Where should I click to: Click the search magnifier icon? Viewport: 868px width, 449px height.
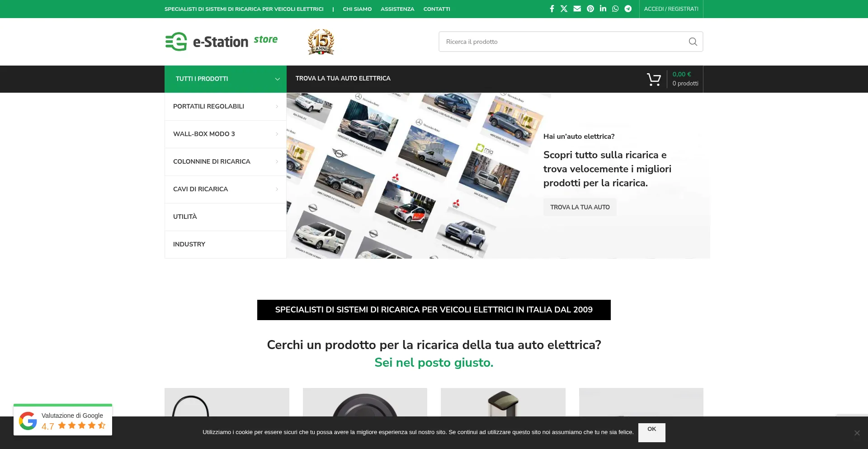pyautogui.click(x=693, y=42)
